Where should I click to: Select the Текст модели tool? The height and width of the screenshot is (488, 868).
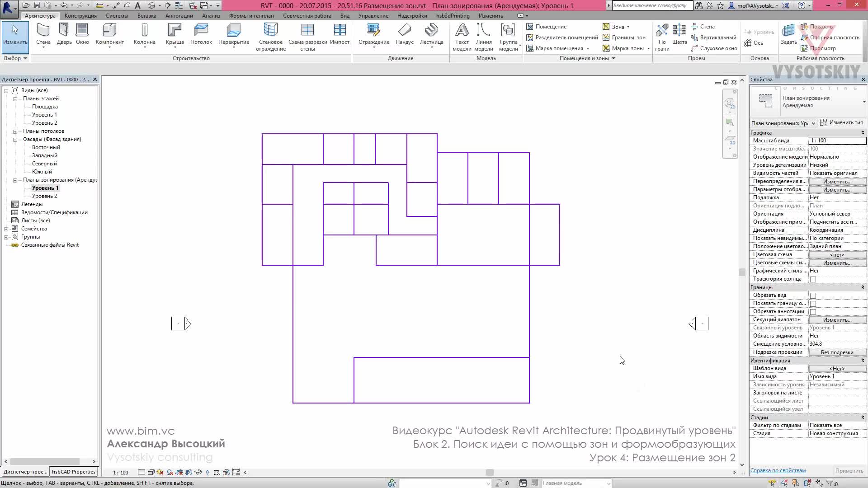pos(462,37)
